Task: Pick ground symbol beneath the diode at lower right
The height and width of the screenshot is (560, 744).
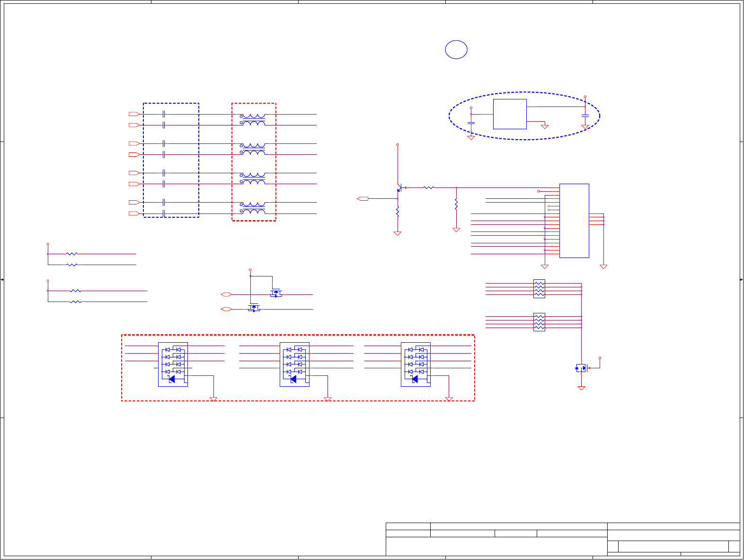Action: pos(581,388)
